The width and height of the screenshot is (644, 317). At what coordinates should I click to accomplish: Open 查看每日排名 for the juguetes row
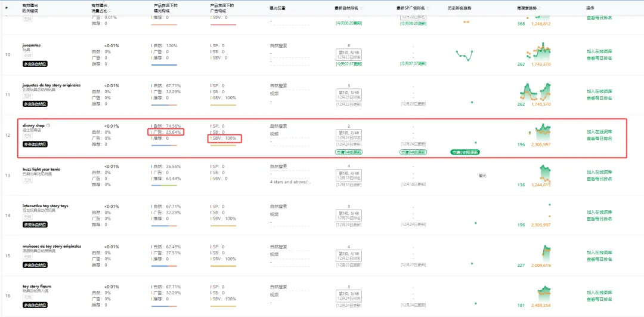pyautogui.click(x=599, y=58)
